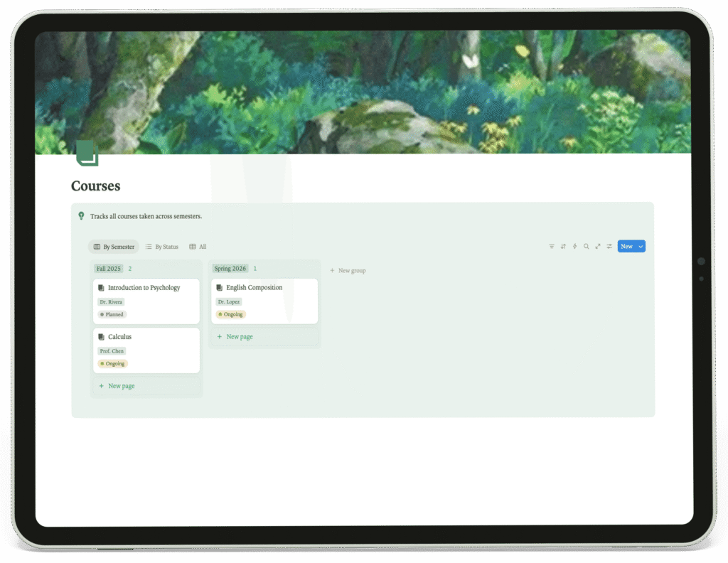Click the Ongoing status tag on English Composition
This screenshot has width=728, height=563.
[231, 315]
